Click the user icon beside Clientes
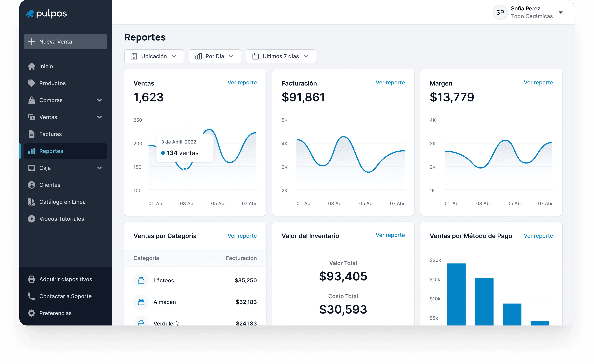The height and width of the screenshot is (364, 594). click(32, 185)
